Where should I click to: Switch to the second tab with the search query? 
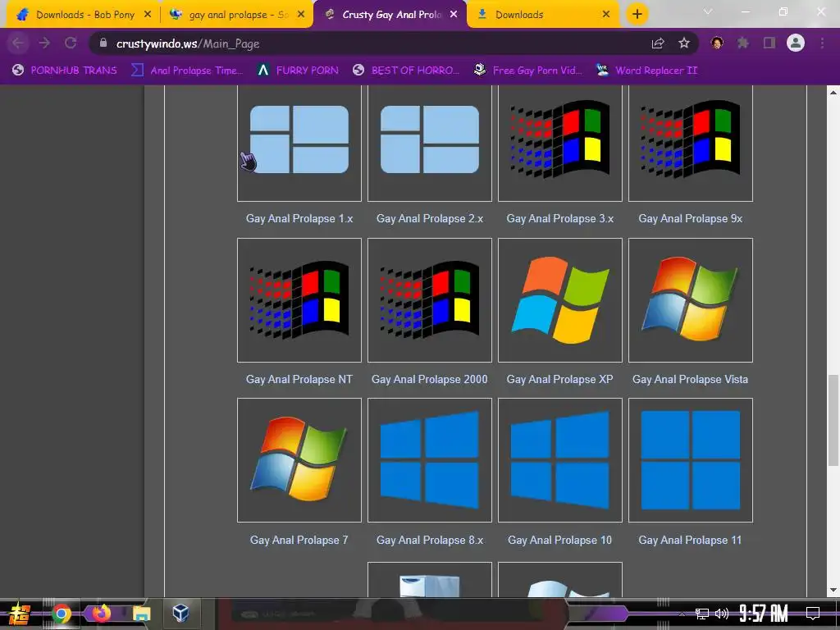pos(237,15)
